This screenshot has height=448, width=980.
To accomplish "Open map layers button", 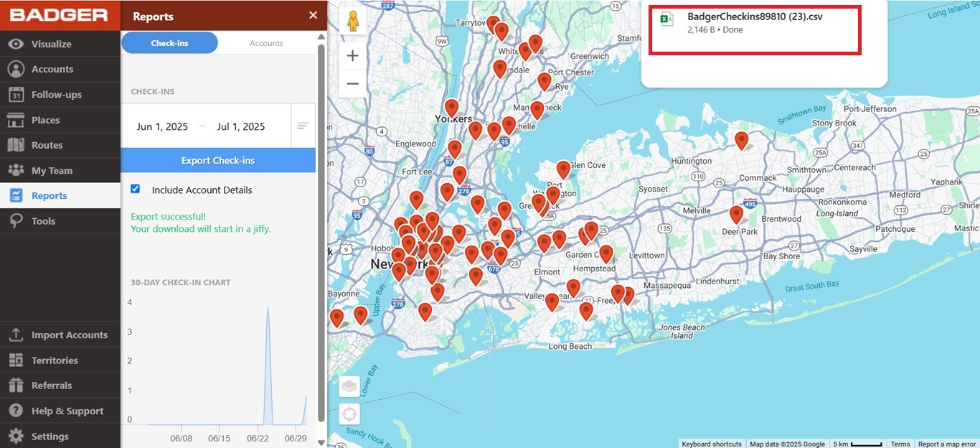I will [349, 386].
